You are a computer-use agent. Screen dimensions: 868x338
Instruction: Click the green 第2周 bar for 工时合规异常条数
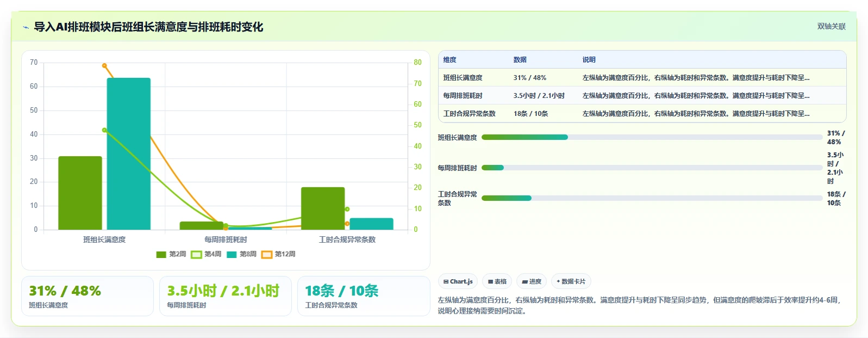[323, 208]
